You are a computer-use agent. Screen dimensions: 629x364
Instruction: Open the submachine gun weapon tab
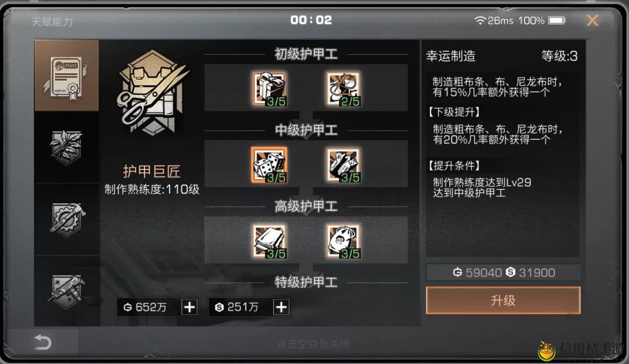66,291
